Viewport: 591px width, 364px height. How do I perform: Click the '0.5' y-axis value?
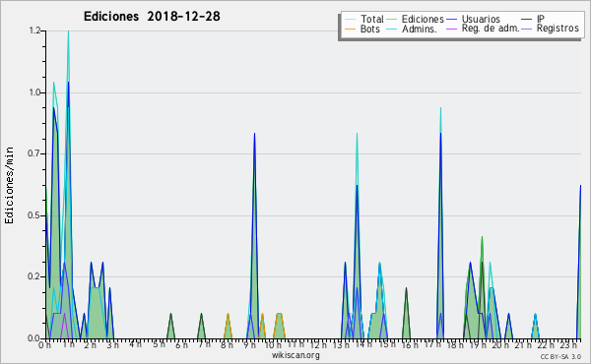coord(34,215)
